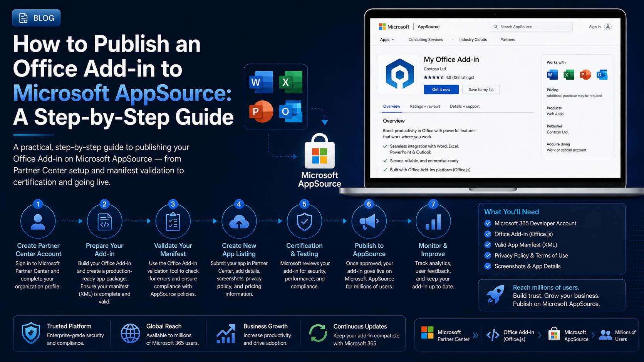The height and width of the screenshot is (362, 644).
Task: Click the Reach millions of users heading
Action: pos(546,287)
